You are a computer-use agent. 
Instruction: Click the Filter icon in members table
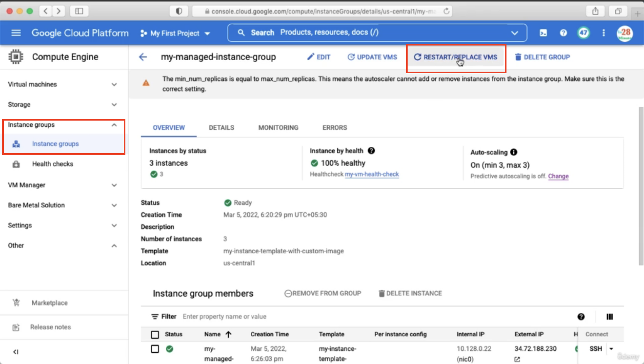point(155,317)
